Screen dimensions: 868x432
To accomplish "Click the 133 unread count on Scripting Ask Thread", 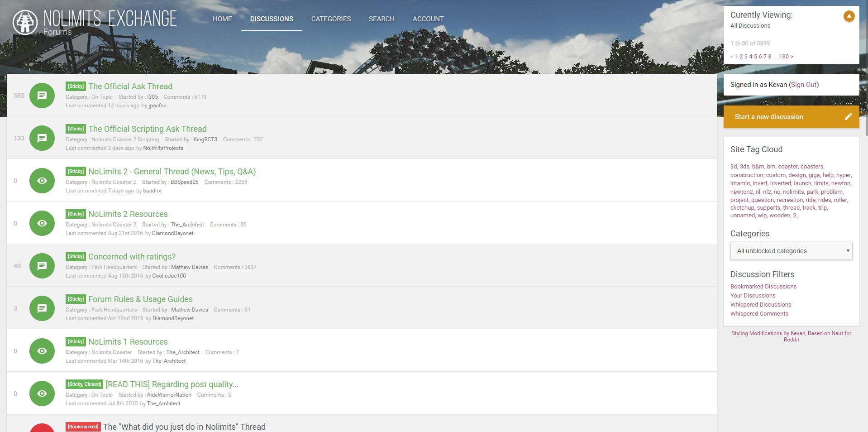I will pos(19,138).
